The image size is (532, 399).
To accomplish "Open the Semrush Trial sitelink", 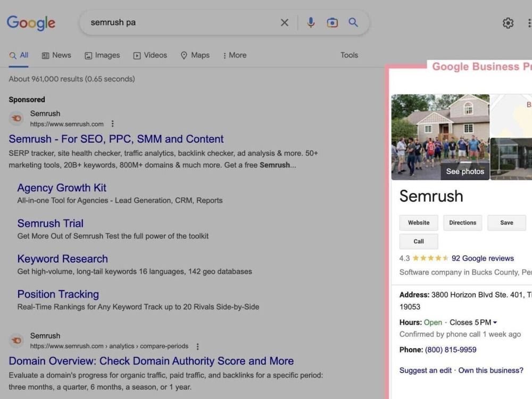I will [x=50, y=223].
